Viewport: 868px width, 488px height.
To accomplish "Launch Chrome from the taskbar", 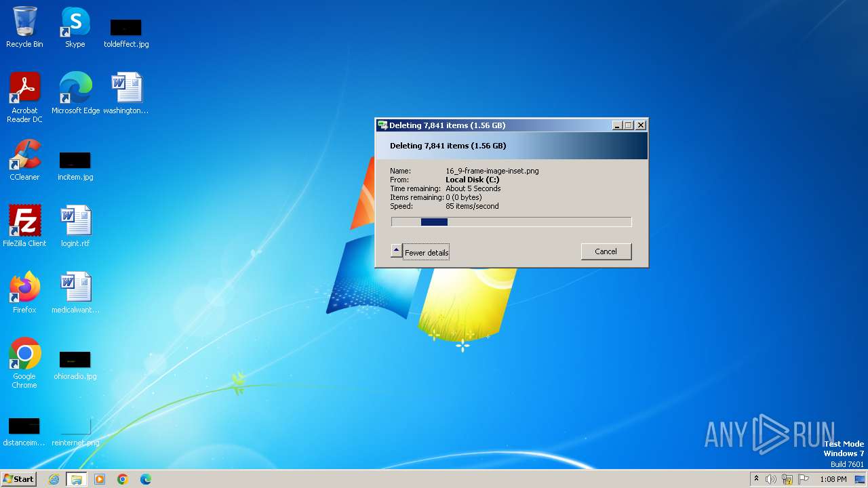I will click(x=123, y=479).
